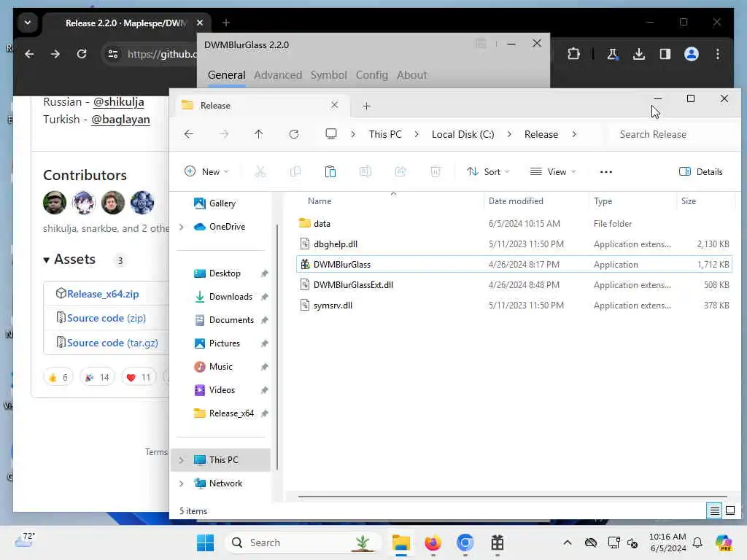
Task: Go up one folder level in Explorer
Action: [x=259, y=134]
